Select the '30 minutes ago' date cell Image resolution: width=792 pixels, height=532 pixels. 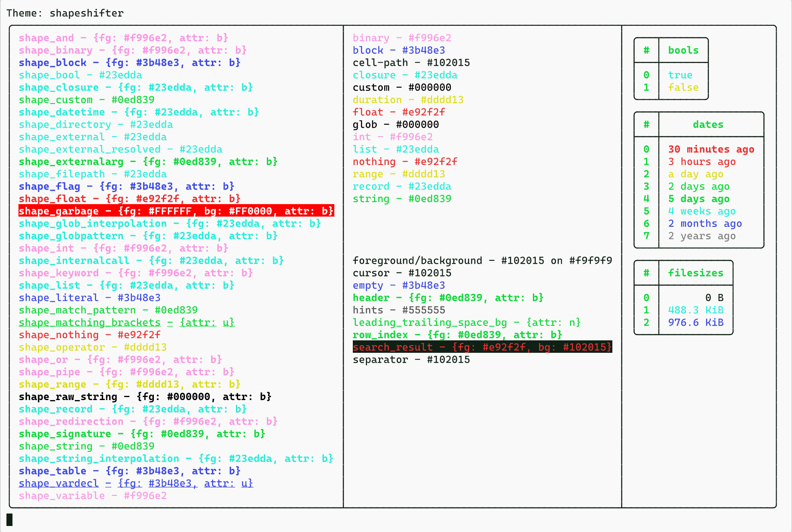[711, 149]
